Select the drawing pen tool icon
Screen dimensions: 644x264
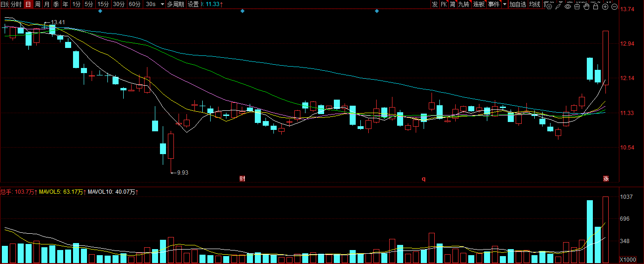point(558,7)
